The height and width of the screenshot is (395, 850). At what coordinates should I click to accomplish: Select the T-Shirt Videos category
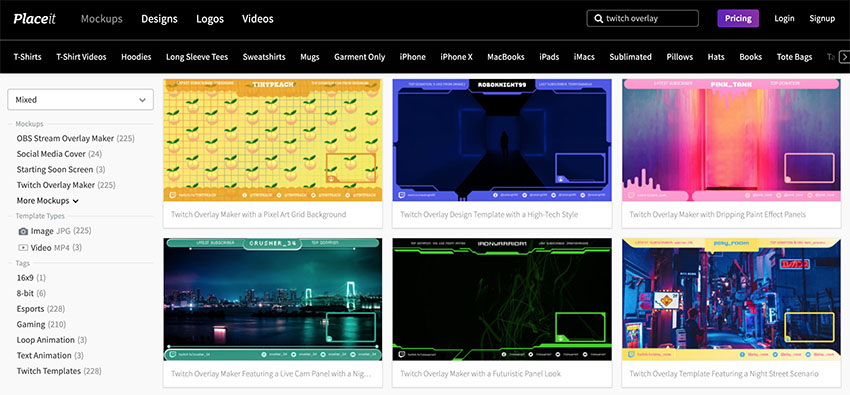81,57
